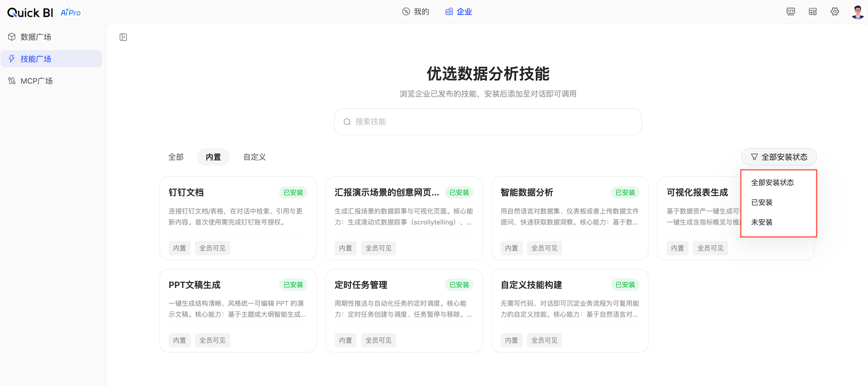Click the 已安装 badge on PPT文稿生成
Screen dimensions: 868x386
[x=293, y=285]
